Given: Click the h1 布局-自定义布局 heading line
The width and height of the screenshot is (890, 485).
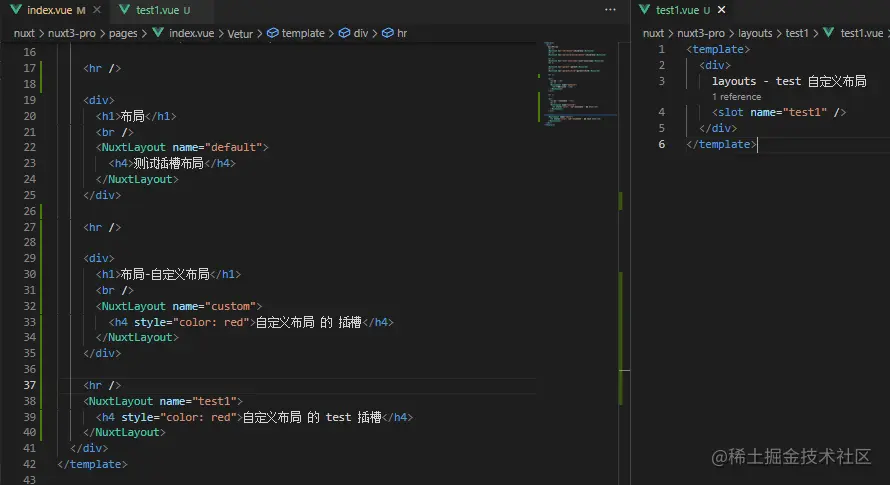Looking at the screenshot, I should click(168, 274).
